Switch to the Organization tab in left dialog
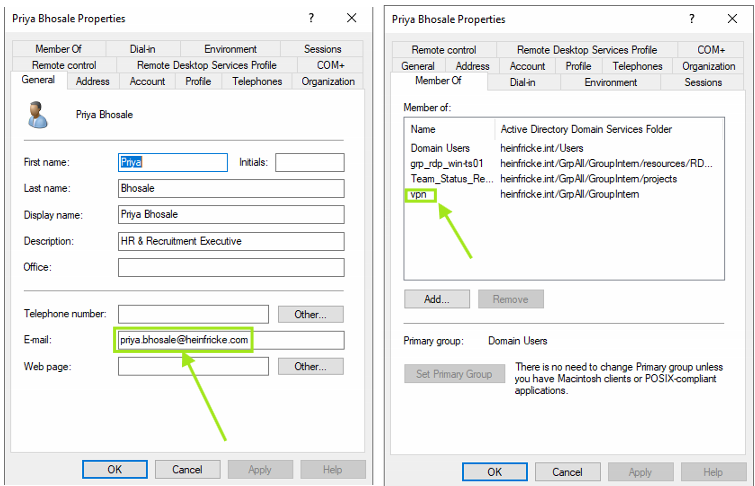Image resolution: width=755 pixels, height=486 pixels. click(328, 81)
